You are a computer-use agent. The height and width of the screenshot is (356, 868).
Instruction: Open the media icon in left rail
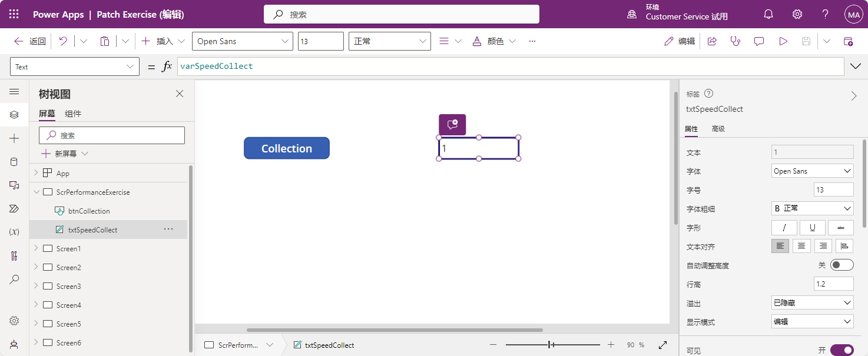coord(14,185)
